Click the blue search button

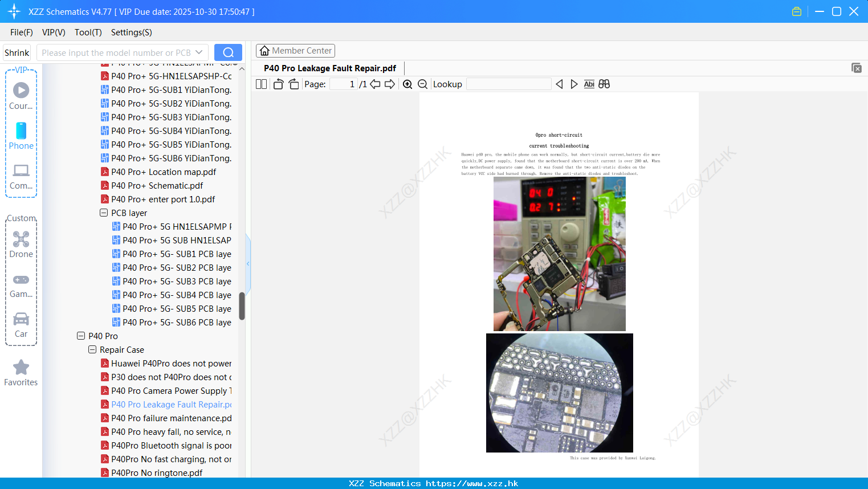point(228,52)
